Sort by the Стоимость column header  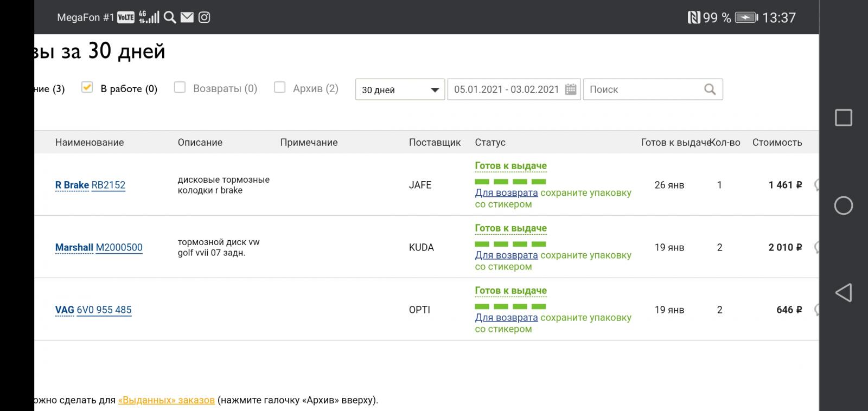(777, 143)
